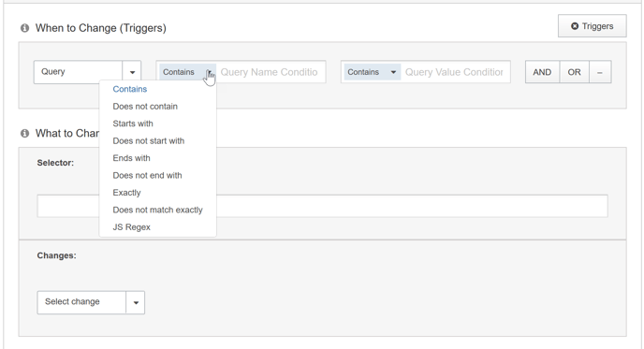Pick Exactly match condition
The height and width of the screenshot is (349, 644).
(126, 193)
